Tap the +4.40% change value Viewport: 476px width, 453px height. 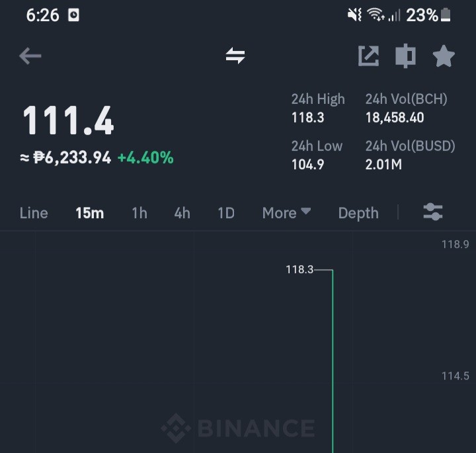[x=145, y=158]
